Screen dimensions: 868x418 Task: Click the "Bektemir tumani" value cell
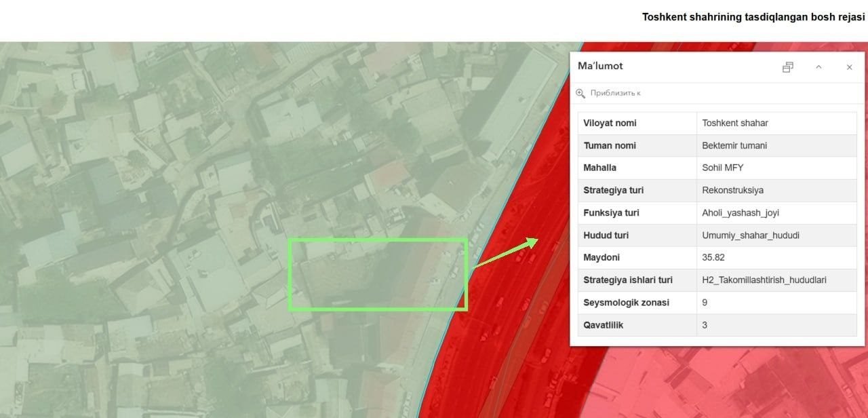pyautogui.click(x=776, y=145)
